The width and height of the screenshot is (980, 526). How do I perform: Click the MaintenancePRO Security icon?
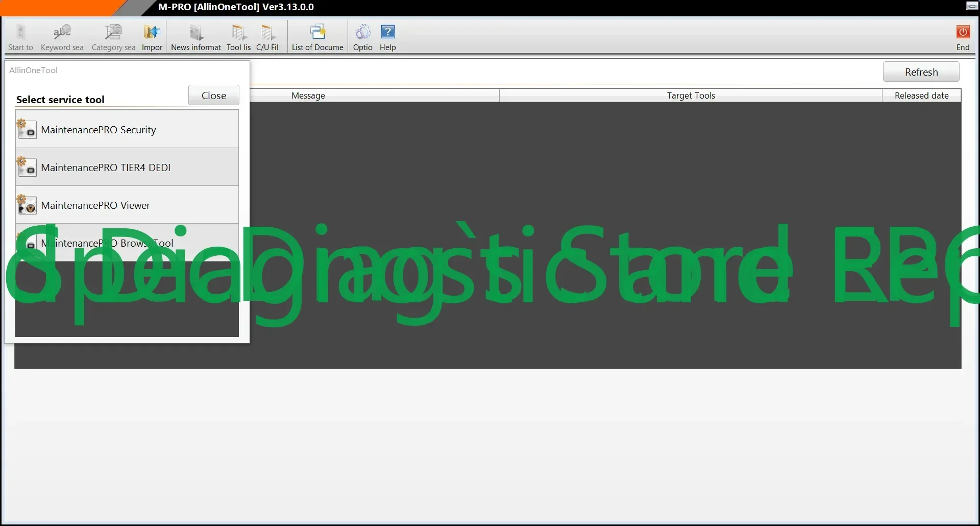[27, 129]
